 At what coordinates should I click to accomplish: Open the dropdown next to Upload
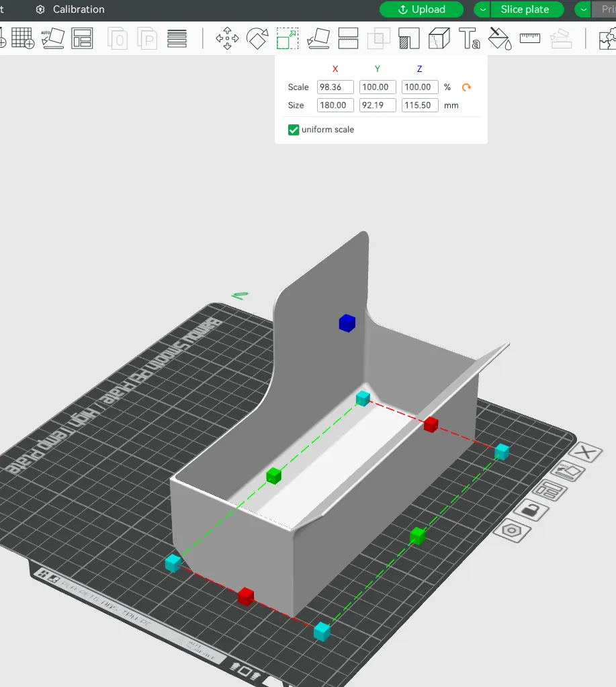[x=482, y=9]
